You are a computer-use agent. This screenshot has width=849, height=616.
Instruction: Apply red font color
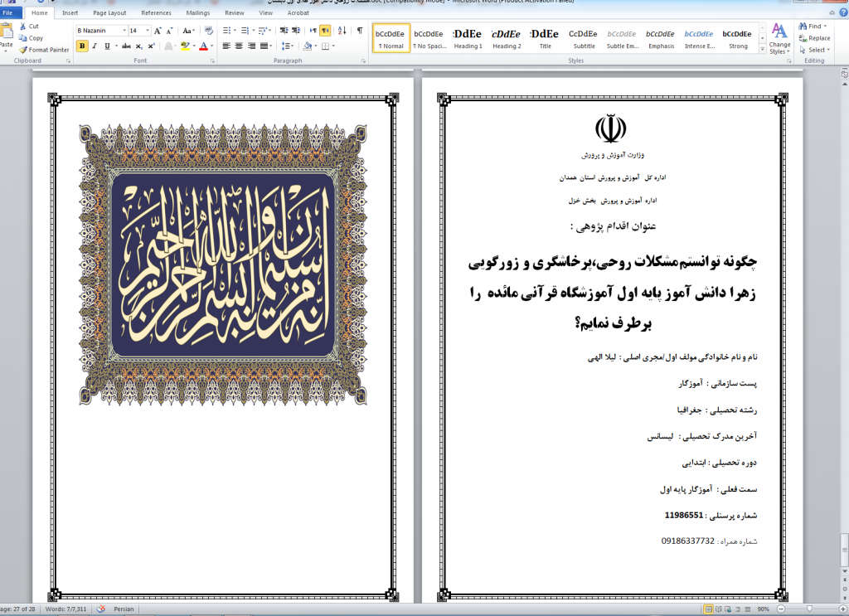[204, 46]
